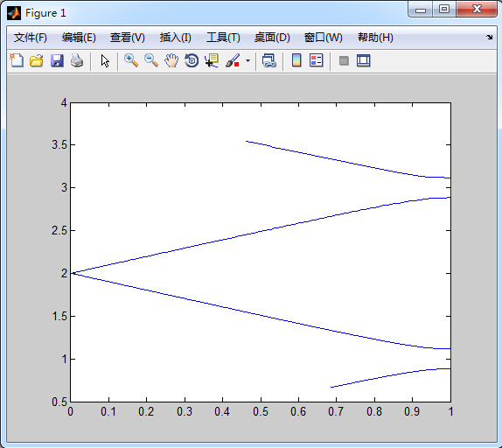Select the Edit Plot arrow tool
This screenshot has height=448, width=502.
pyautogui.click(x=105, y=60)
